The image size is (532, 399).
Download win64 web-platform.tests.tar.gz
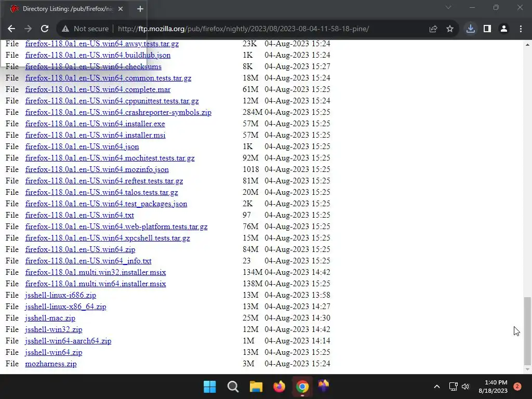coord(116,227)
